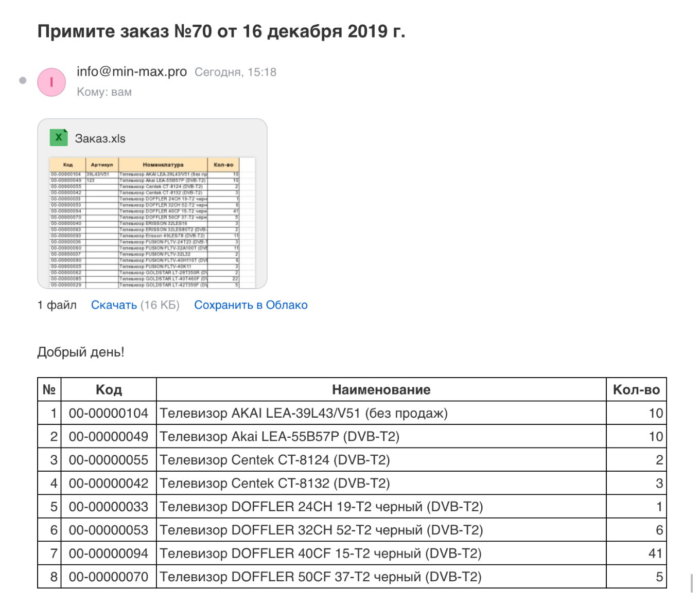Click the 1 файл attachment count
The width and height of the screenshot is (700, 607).
coord(57,305)
